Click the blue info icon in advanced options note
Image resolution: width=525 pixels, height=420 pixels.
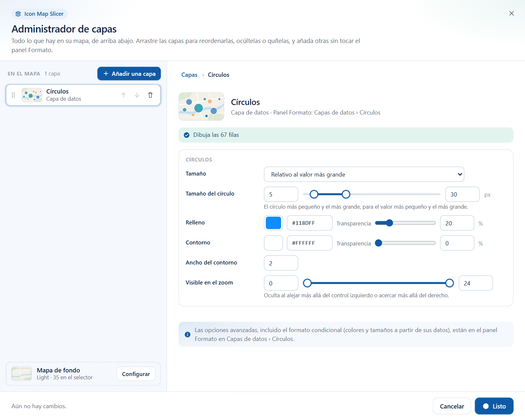188,334
